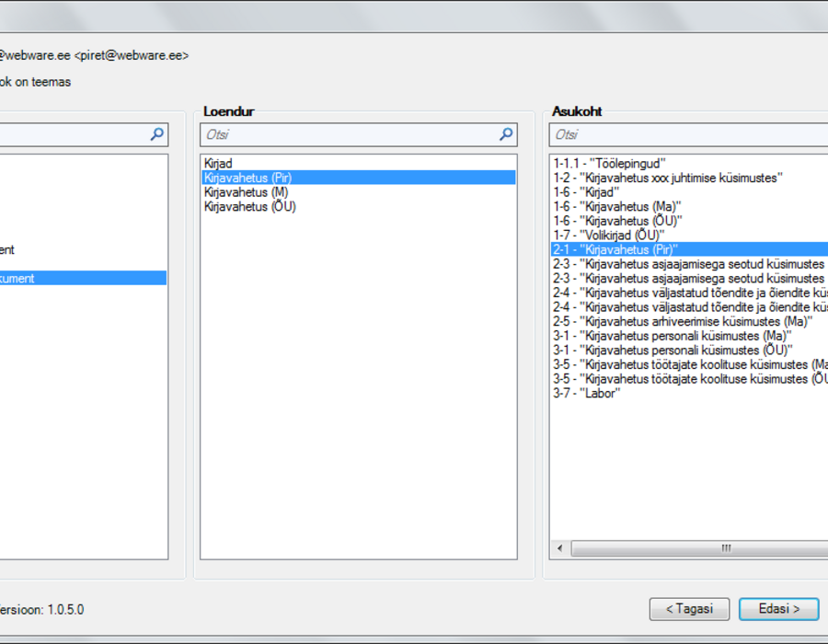The width and height of the screenshot is (828, 644).
Task: Focus the Asukoht 'Otsi' search field
Action: coord(688,134)
